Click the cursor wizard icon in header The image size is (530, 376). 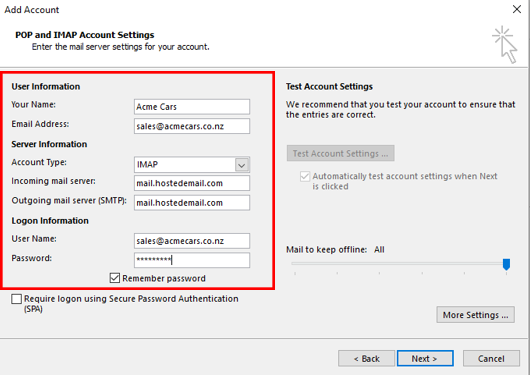click(x=505, y=44)
